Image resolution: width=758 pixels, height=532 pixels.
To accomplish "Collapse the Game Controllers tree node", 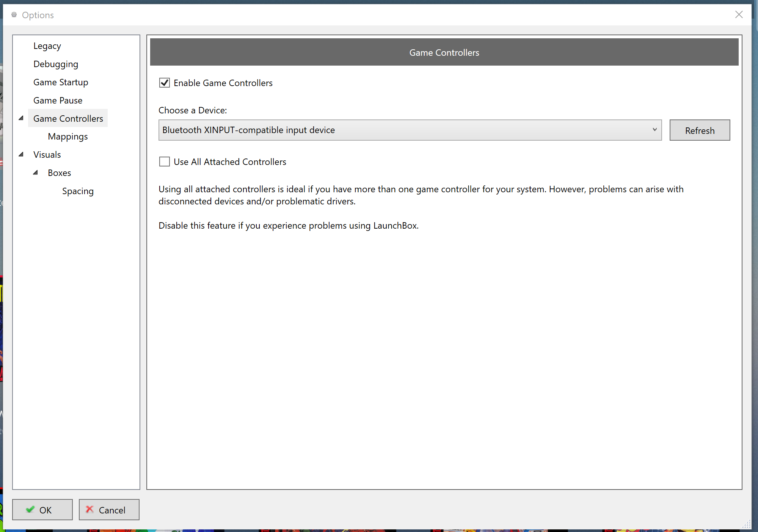I will [x=21, y=118].
